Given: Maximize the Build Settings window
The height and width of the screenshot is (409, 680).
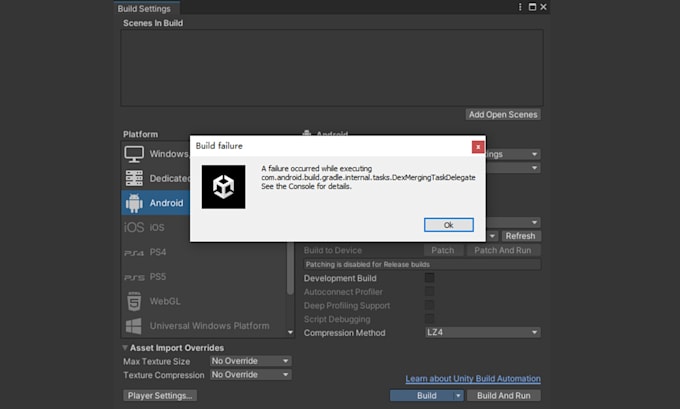Looking at the screenshot, I should coord(532,7).
